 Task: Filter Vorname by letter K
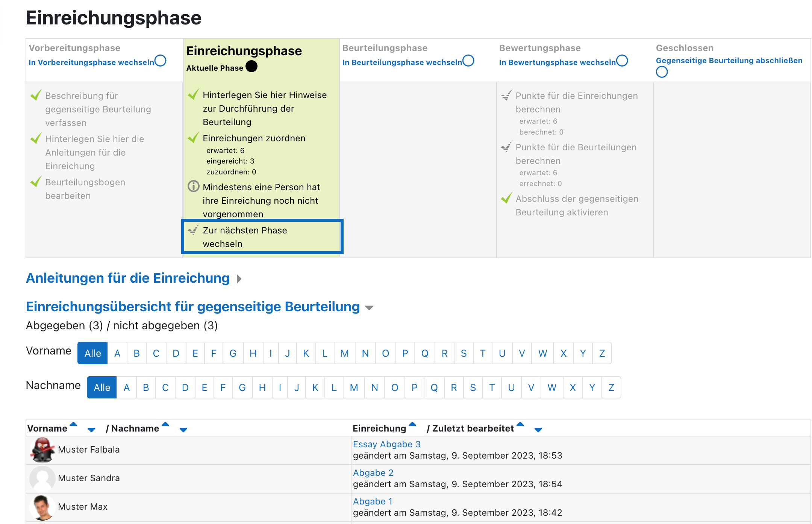tap(306, 353)
